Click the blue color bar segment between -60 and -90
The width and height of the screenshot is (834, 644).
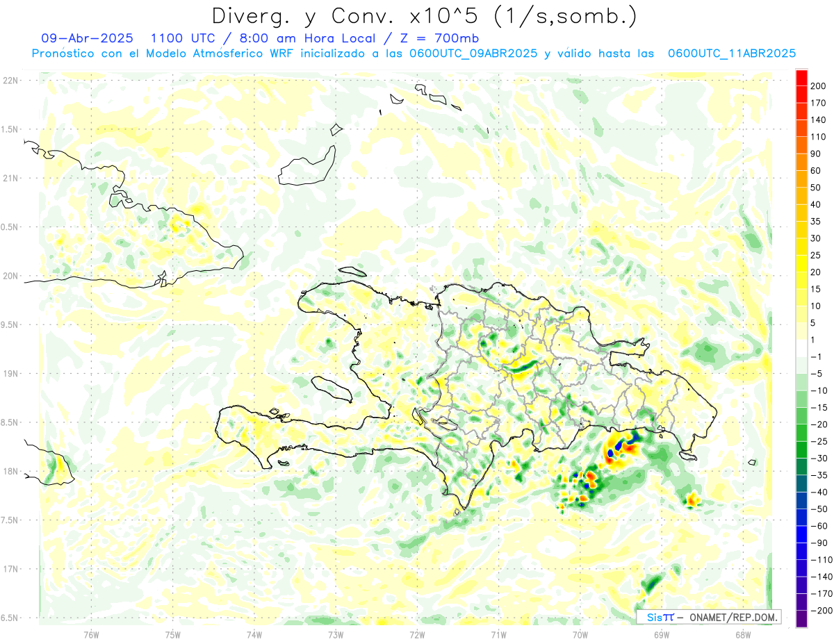[802, 534]
